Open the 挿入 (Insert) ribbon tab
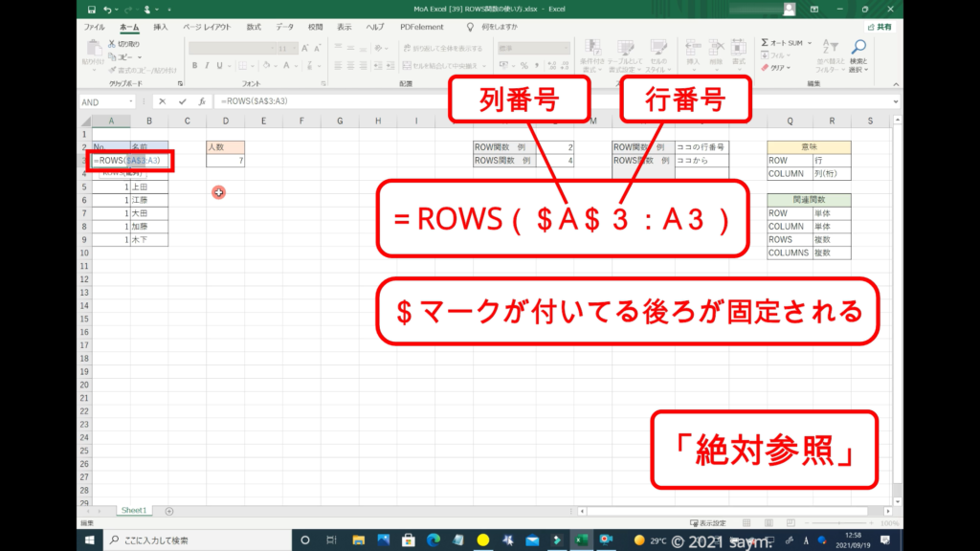This screenshot has height=551, width=980. (x=161, y=27)
